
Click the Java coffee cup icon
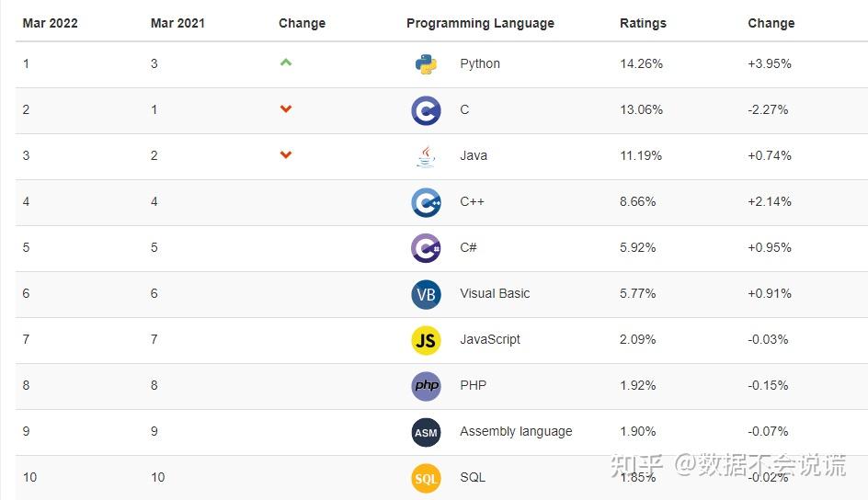[425, 156]
